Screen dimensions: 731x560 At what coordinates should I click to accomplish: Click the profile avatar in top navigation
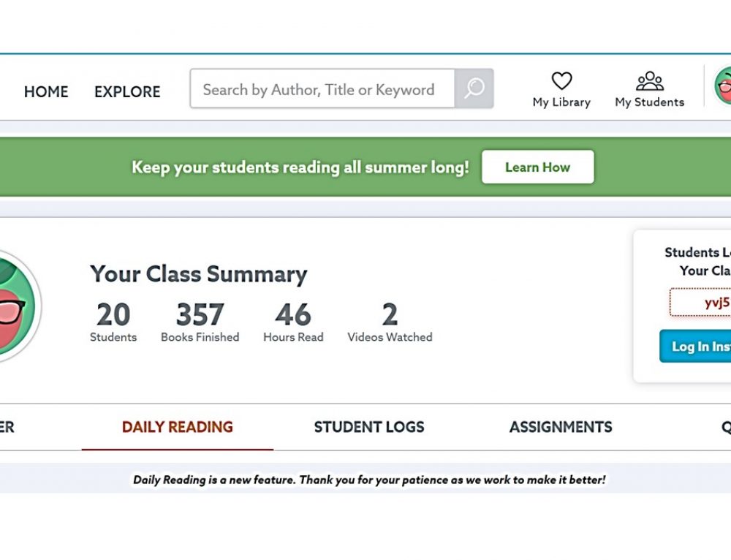coord(723,86)
